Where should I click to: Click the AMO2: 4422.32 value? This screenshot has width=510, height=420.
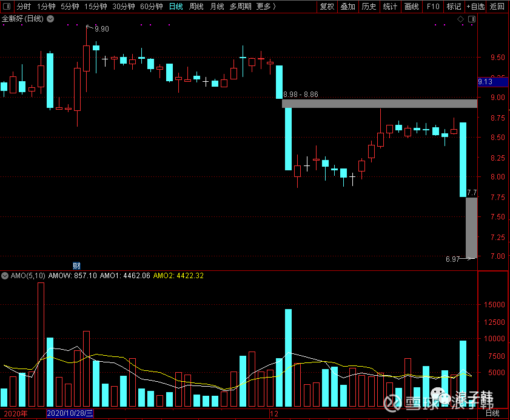[x=178, y=276]
